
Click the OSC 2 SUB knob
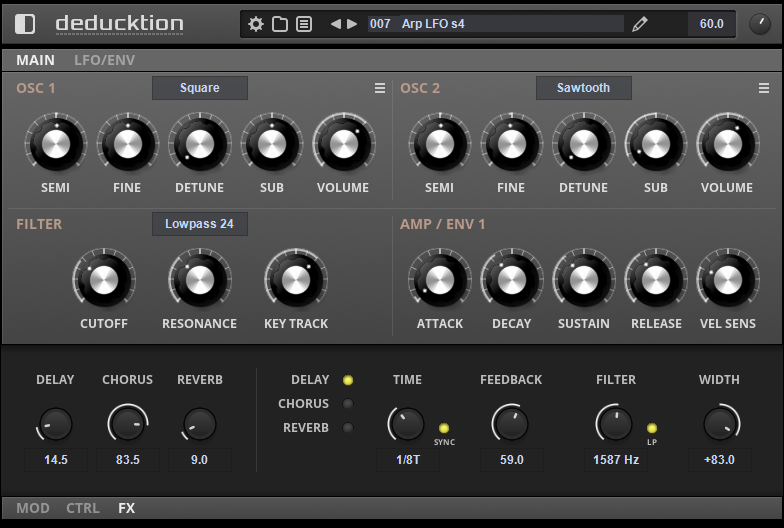click(x=656, y=144)
